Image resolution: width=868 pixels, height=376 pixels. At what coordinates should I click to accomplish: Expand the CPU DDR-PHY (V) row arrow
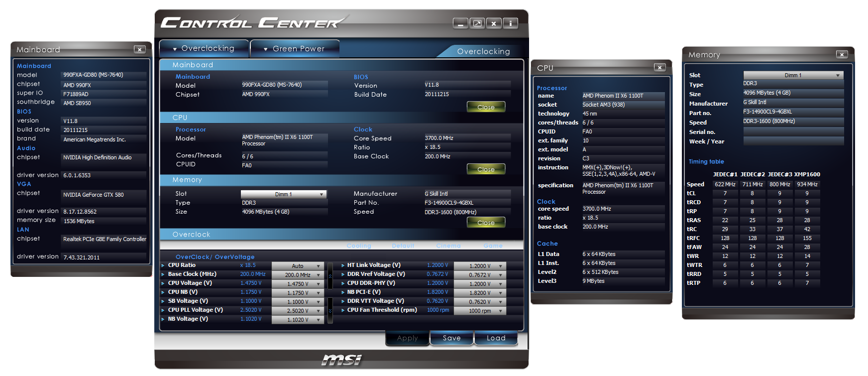343,283
